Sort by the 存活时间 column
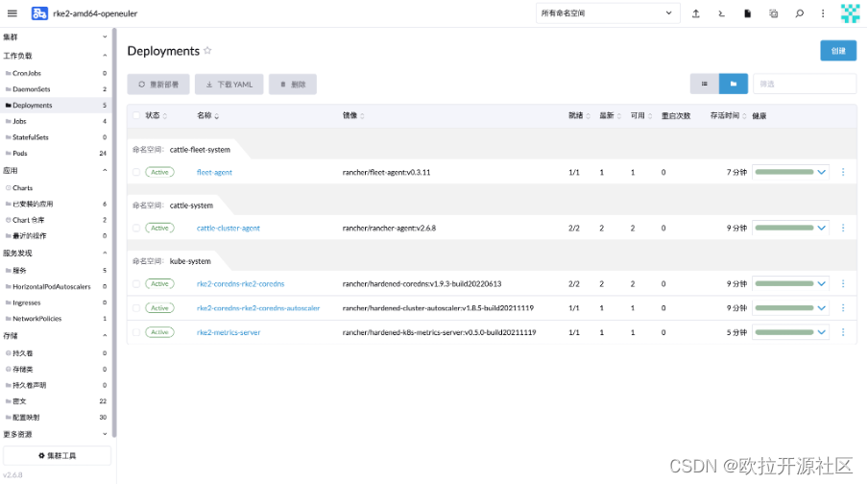This screenshot has height=484, width=868. (x=729, y=116)
